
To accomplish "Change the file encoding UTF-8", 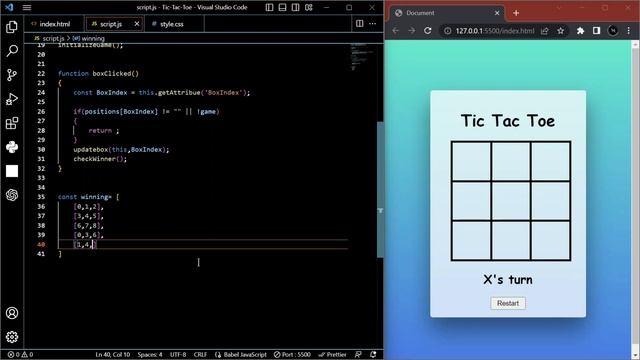I will tap(178, 355).
